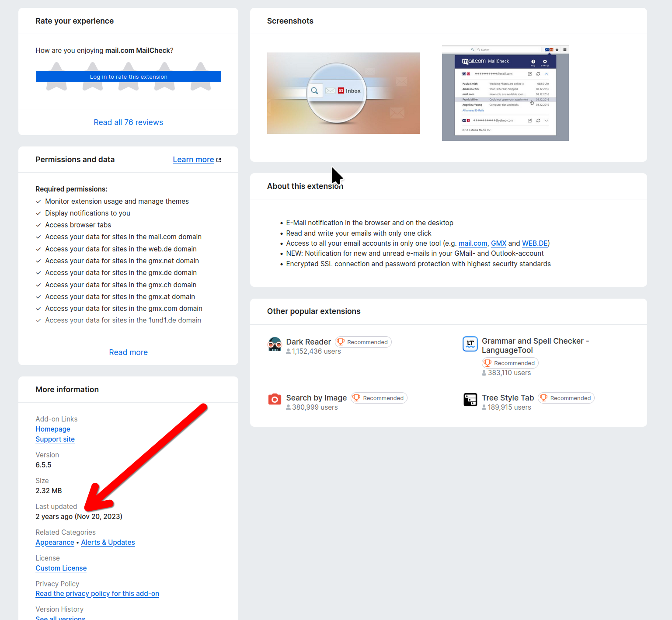The height and width of the screenshot is (620, 672).
Task: Open the Inbox magnifier screenshot thumbnail
Action: tap(343, 93)
